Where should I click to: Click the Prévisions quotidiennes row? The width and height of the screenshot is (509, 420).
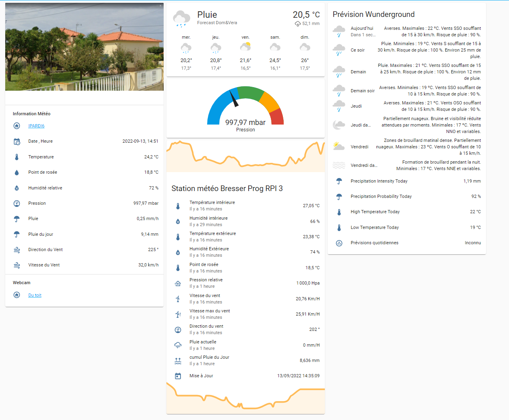click(x=406, y=243)
